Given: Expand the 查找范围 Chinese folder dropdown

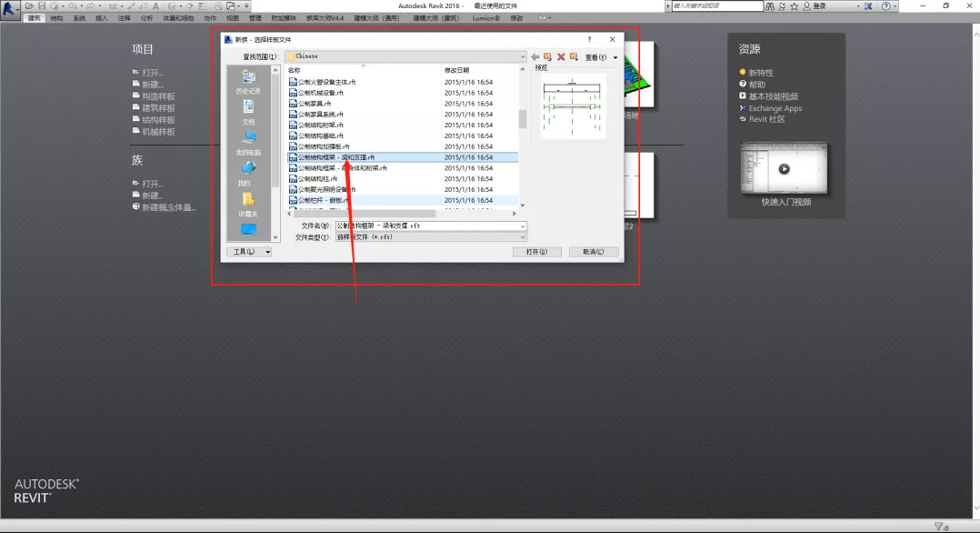Looking at the screenshot, I should point(523,56).
